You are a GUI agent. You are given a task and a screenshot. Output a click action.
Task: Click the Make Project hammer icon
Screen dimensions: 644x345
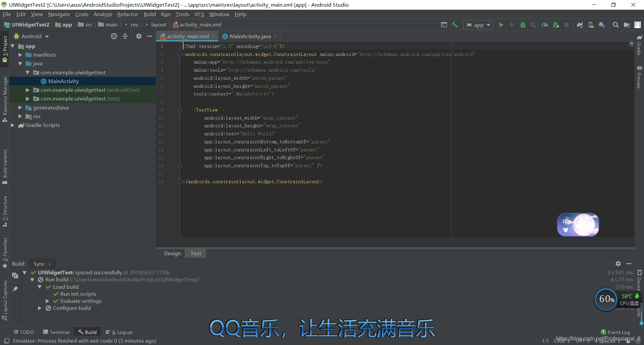coord(455,25)
